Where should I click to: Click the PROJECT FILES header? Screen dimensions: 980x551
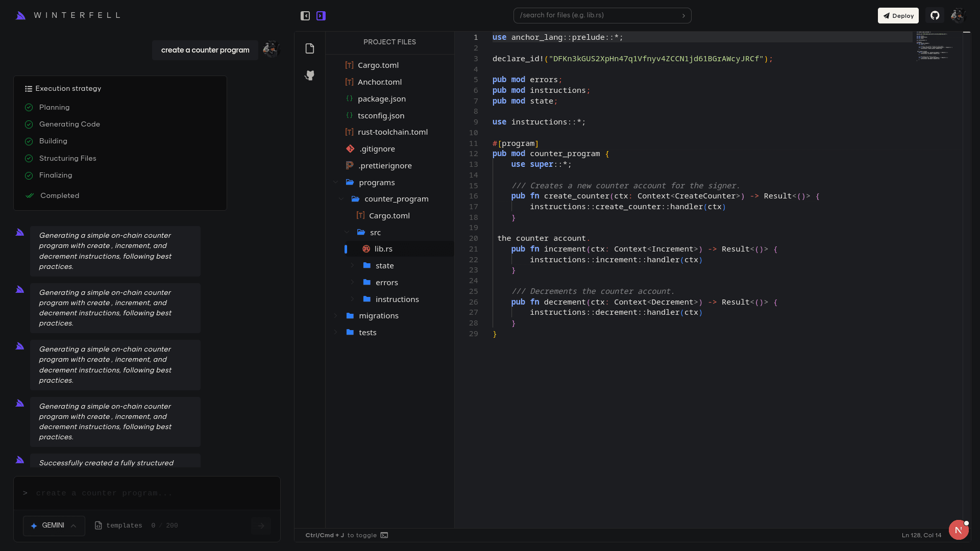(389, 42)
